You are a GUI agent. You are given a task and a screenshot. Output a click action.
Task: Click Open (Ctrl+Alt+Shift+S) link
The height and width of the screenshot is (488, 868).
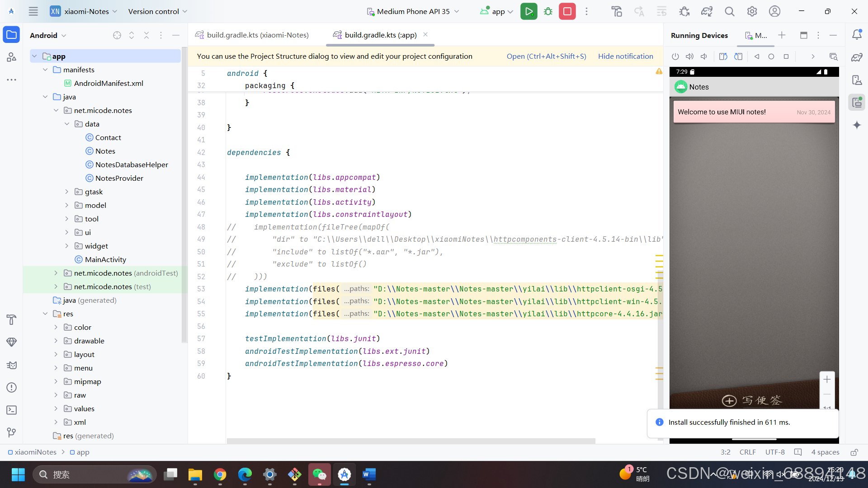pos(546,56)
